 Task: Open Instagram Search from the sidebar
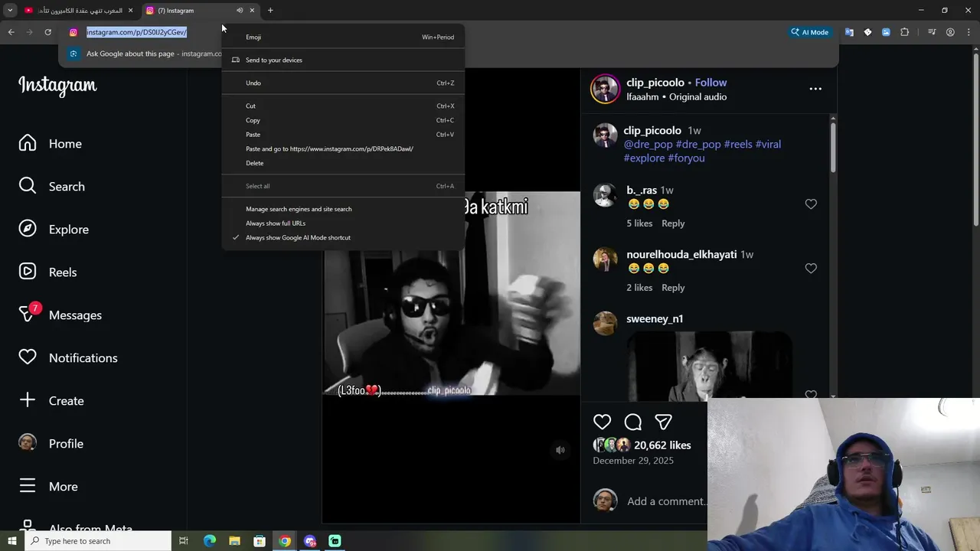pos(52,187)
